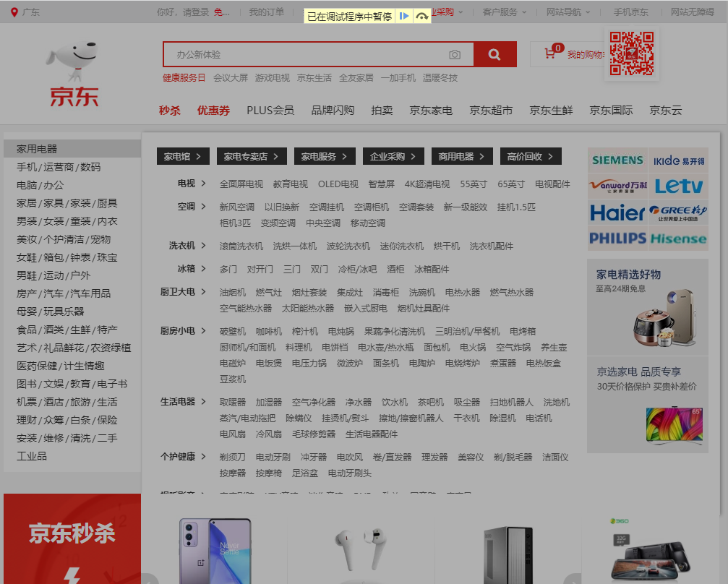Image resolution: width=728 pixels, height=584 pixels.
Task: Click the QR code image
Action: (631, 53)
